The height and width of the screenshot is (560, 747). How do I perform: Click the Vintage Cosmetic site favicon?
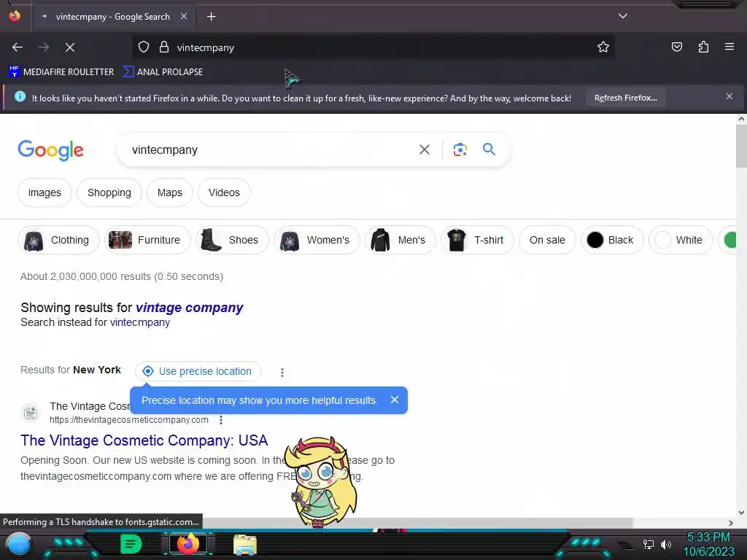point(31,413)
